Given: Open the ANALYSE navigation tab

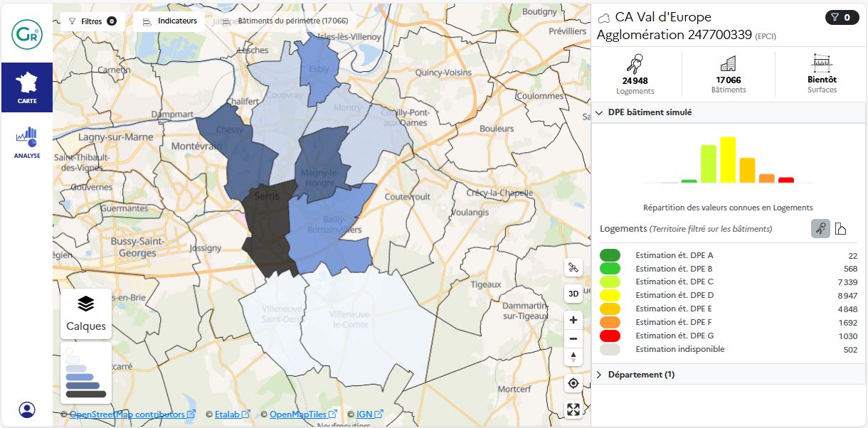Looking at the screenshot, I should (x=27, y=142).
